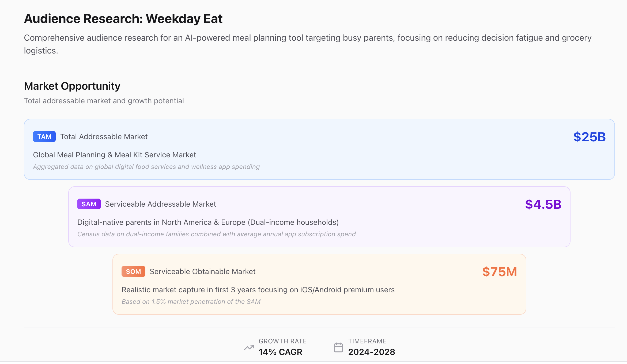Click the Audience Research: Weekday Eat title
627x364 pixels.
(x=123, y=19)
